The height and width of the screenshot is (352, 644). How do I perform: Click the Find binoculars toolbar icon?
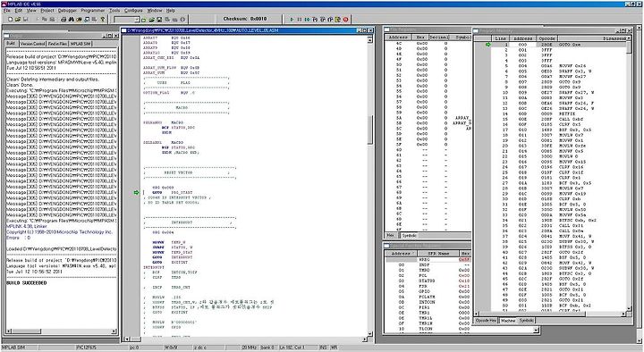tap(72, 20)
